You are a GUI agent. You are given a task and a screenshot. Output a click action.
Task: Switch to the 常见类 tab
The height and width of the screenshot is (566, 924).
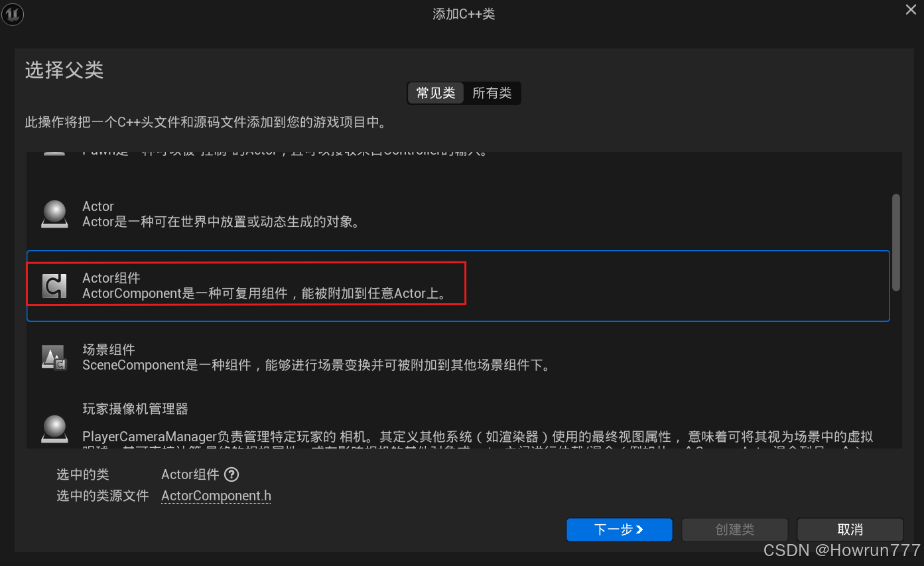(x=436, y=94)
